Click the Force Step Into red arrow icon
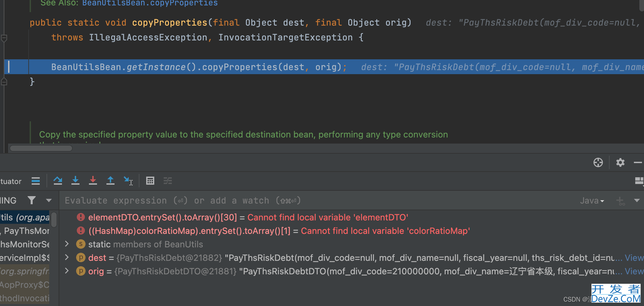The height and width of the screenshot is (306, 644). pyautogui.click(x=93, y=181)
